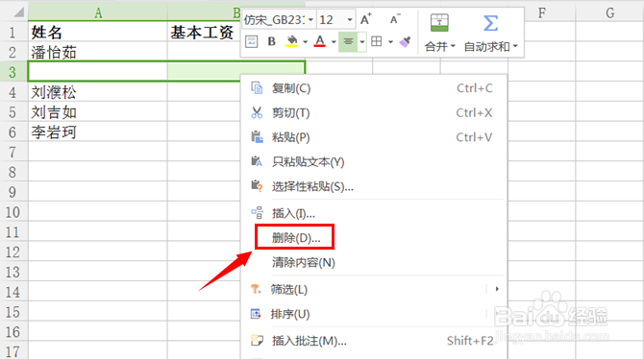This screenshot has height=359, width=644.
Task: Expand the 合并 merge dropdown
Action: click(x=453, y=46)
